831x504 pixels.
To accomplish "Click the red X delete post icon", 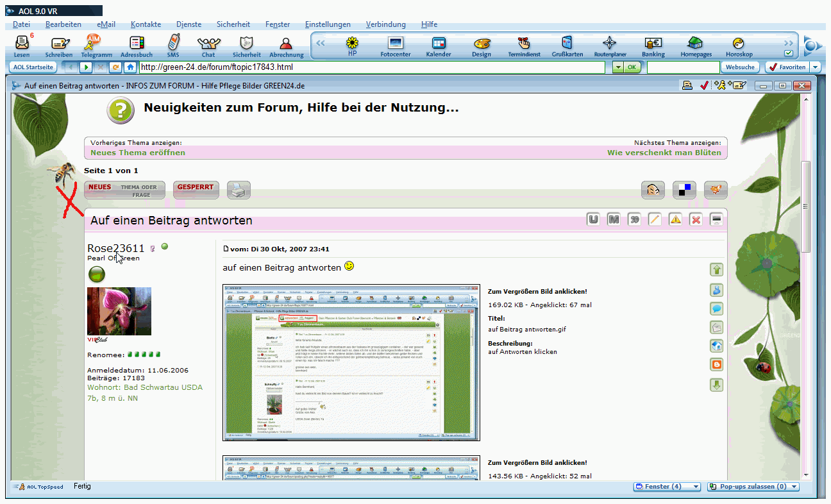I will [x=696, y=220].
